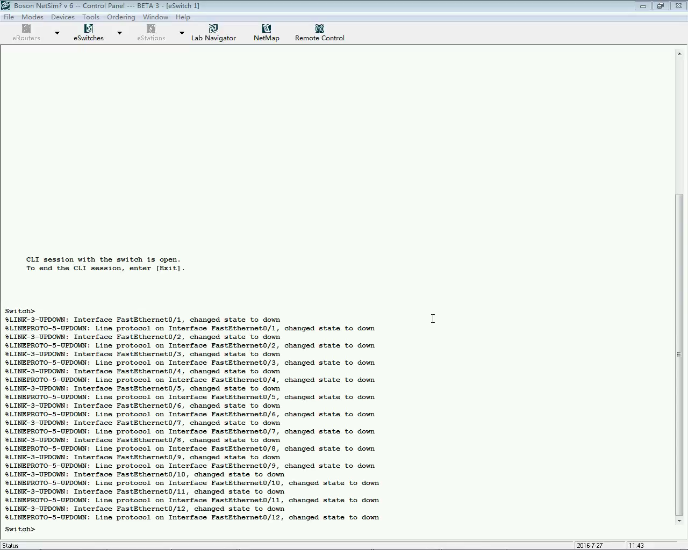The width and height of the screenshot is (688, 550).
Task: Expand the eRouters dropdown arrow
Action: click(57, 33)
